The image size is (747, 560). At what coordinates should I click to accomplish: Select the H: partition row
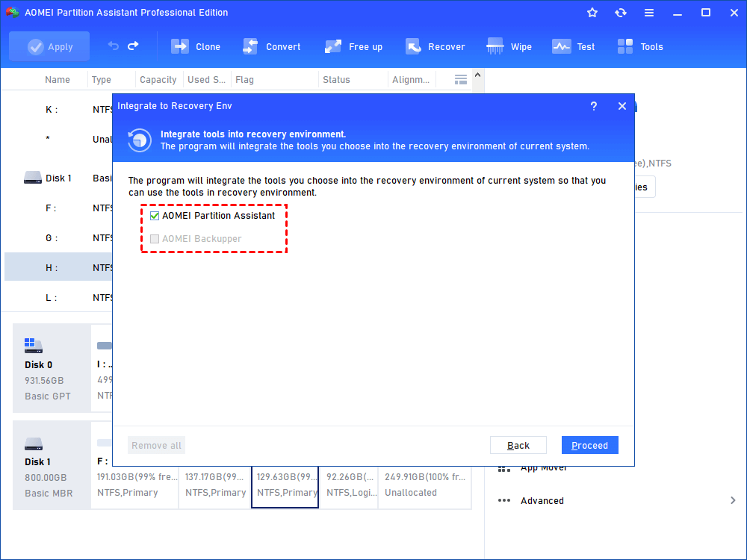58,267
